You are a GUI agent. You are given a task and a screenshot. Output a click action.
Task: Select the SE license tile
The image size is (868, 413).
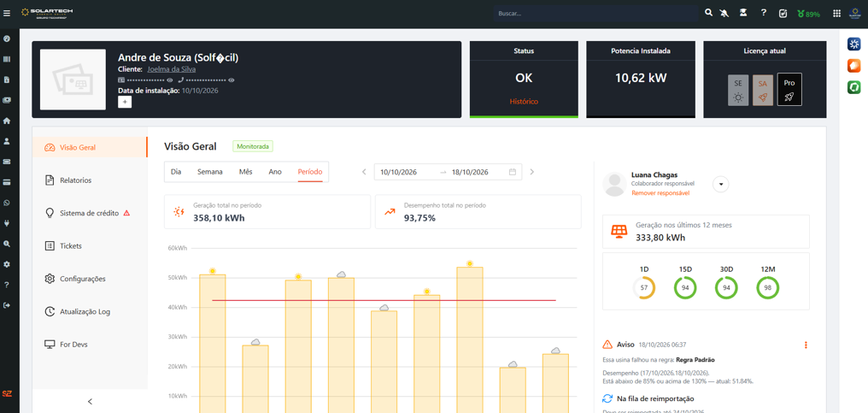click(x=738, y=90)
